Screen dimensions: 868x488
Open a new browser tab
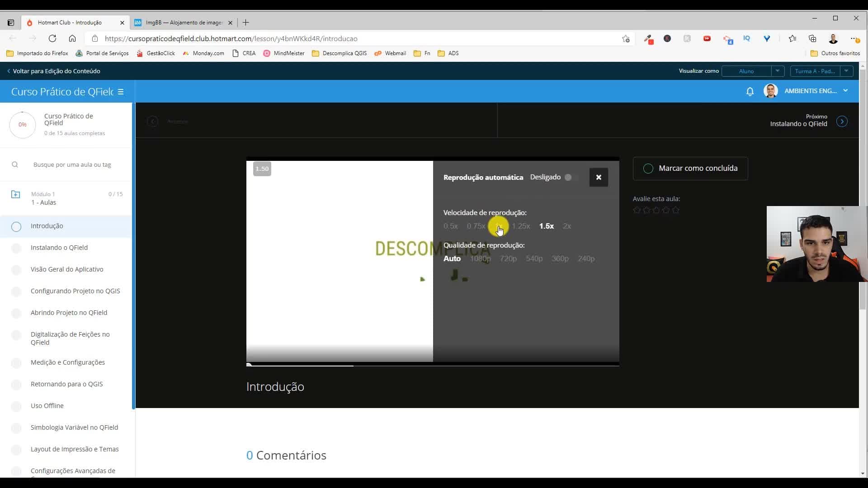245,23
